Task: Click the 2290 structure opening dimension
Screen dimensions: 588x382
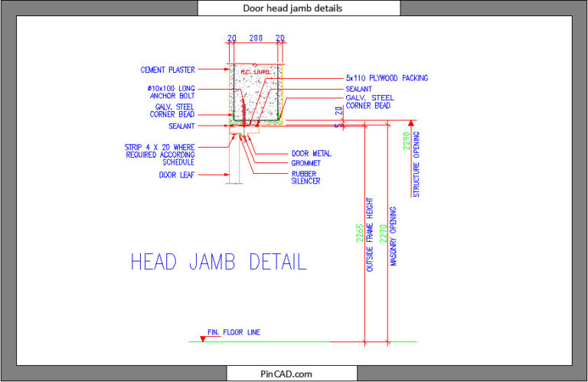Action: point(407,141)
